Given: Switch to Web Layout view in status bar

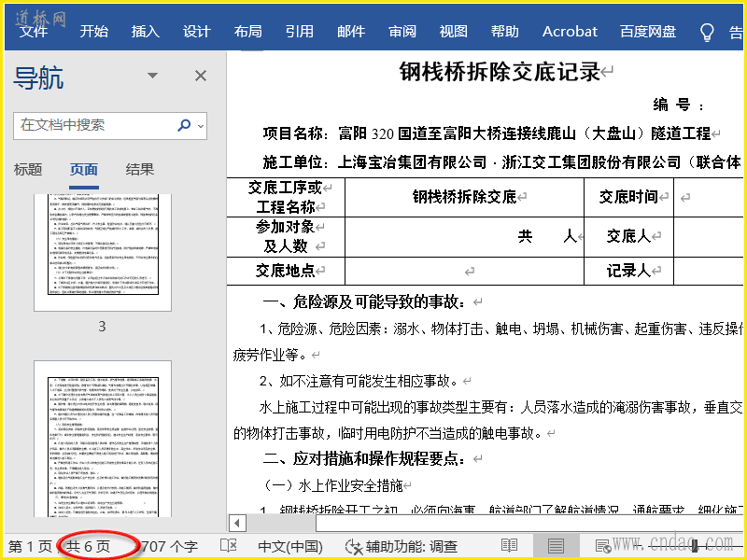Looking at the screenshot, I should coord(602,546).
